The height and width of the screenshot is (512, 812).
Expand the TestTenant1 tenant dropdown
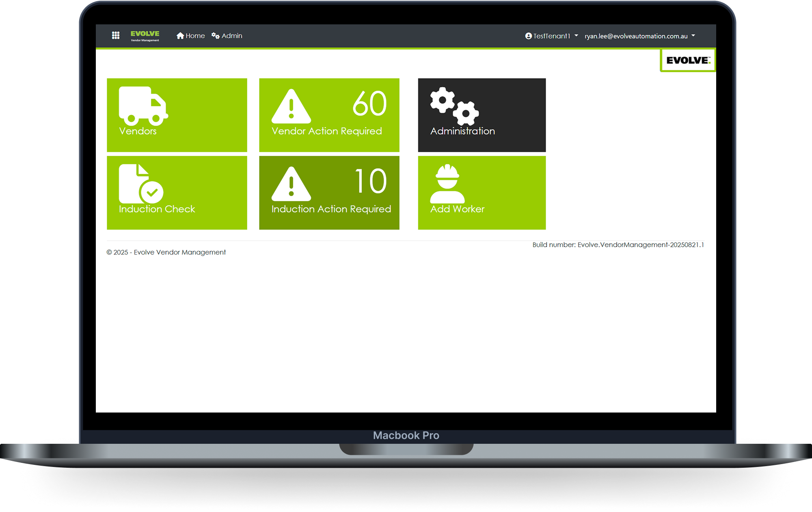click(552, 36)
